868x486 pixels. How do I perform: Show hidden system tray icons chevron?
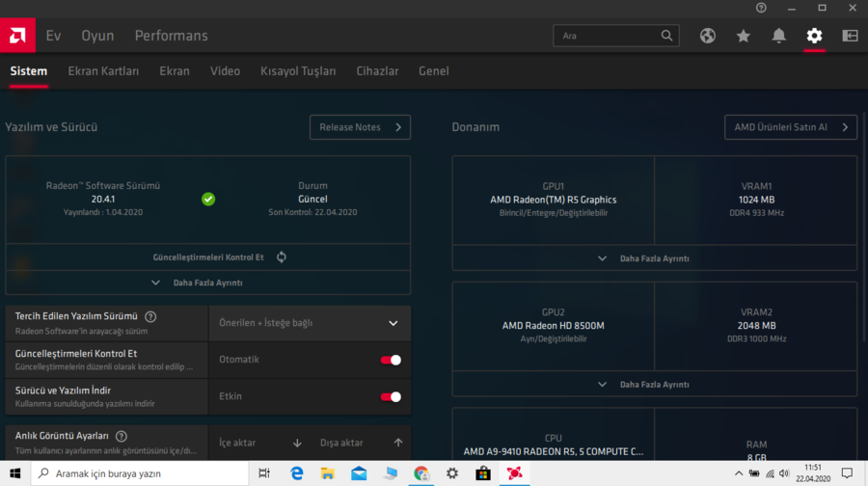[739, 473]
